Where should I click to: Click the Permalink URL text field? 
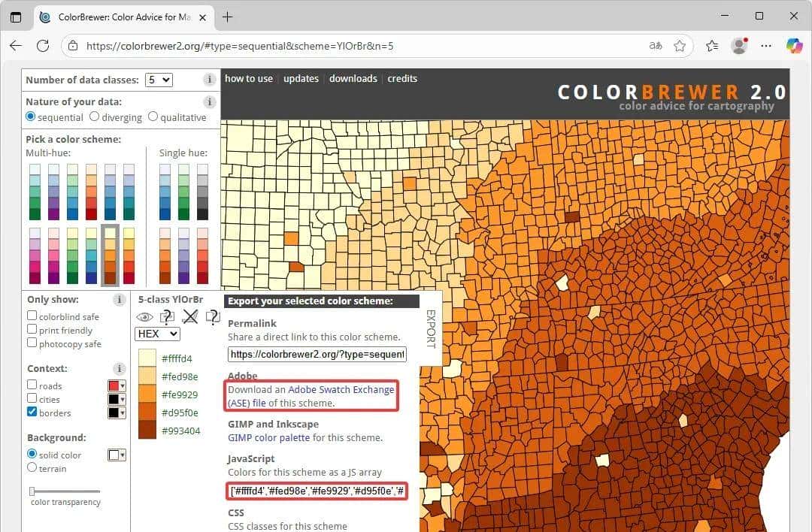click(x=317, y=354)
